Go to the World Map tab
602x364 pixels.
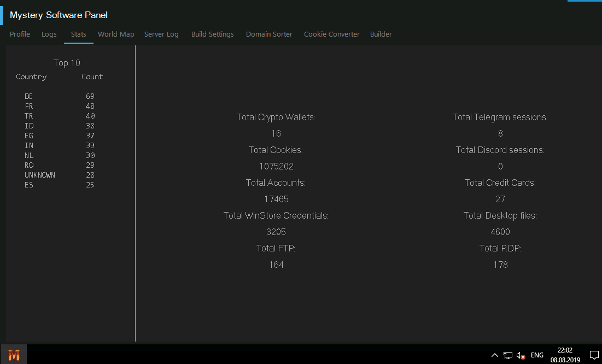click(116, 34)
